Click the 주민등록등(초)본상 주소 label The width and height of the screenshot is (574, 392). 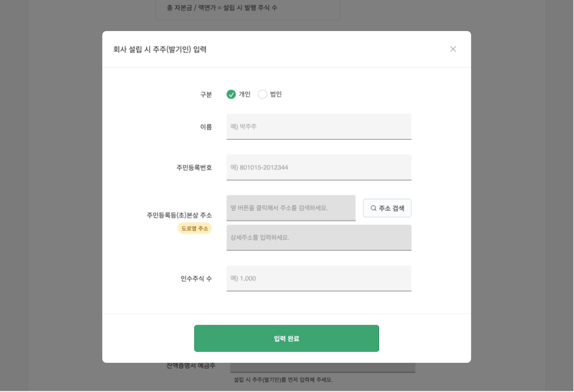pos(179,215)
